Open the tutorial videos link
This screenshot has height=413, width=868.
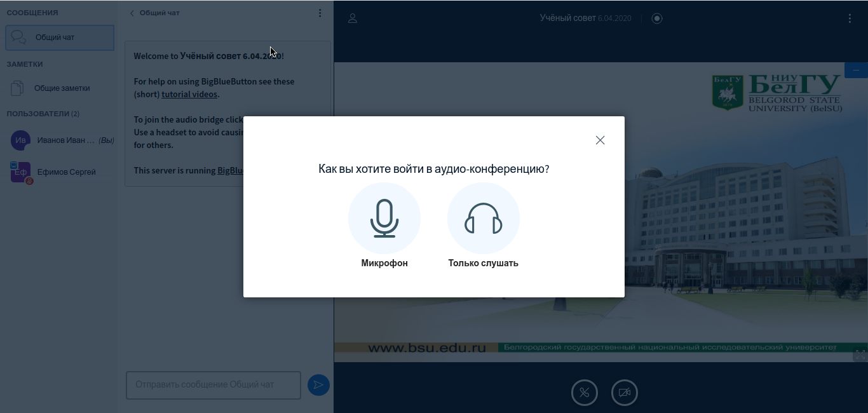coord(189,94)
